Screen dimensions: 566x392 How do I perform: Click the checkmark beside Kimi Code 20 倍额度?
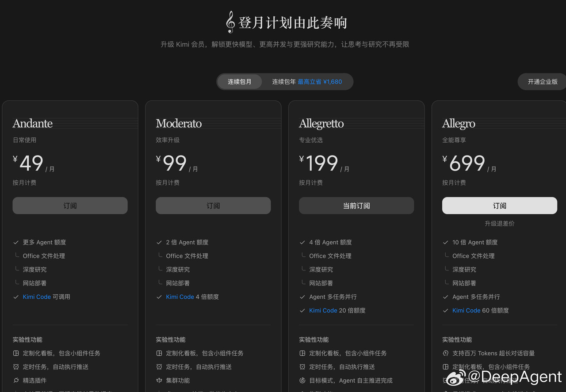(302, 311)
